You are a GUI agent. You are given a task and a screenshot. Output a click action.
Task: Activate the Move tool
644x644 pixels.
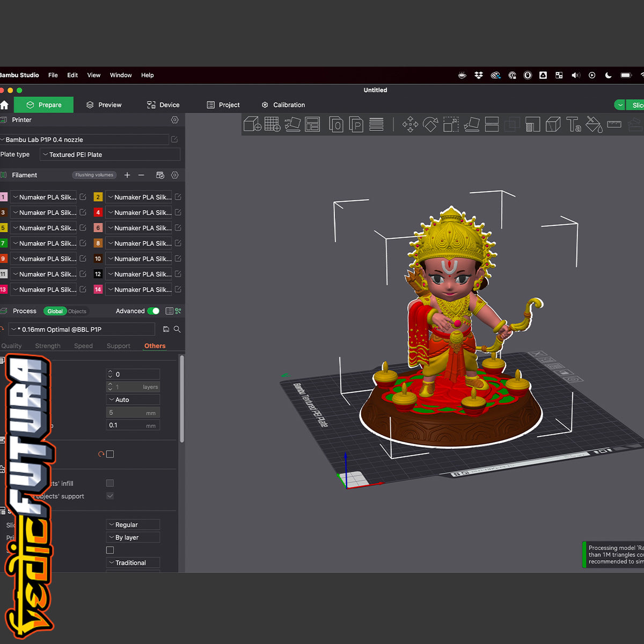click(410, 125)
